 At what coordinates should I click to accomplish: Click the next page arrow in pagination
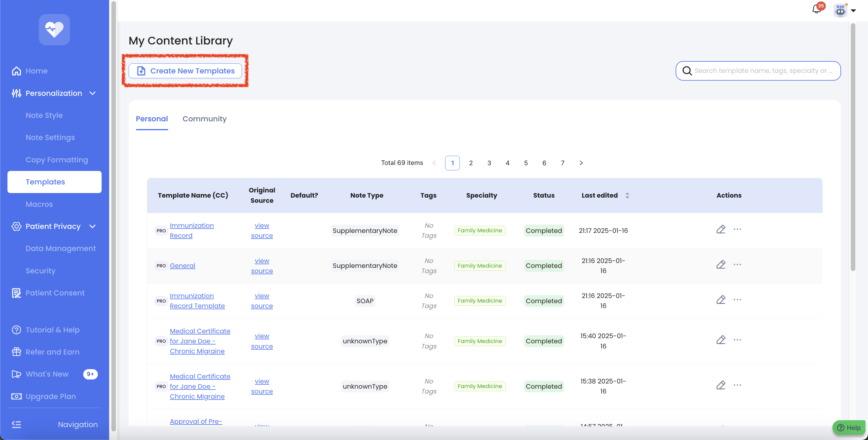[x=581, y=163]
